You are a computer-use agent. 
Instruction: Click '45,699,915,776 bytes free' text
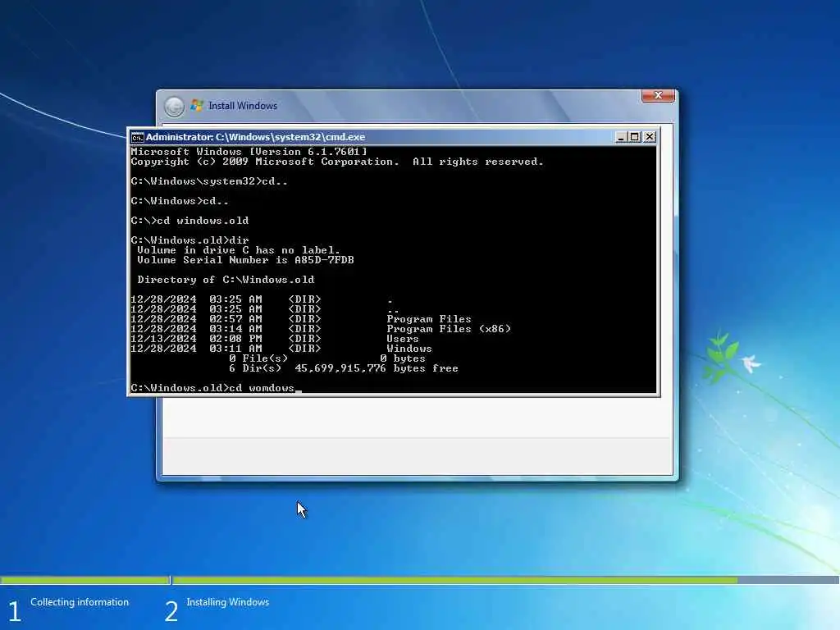point(376,368)
